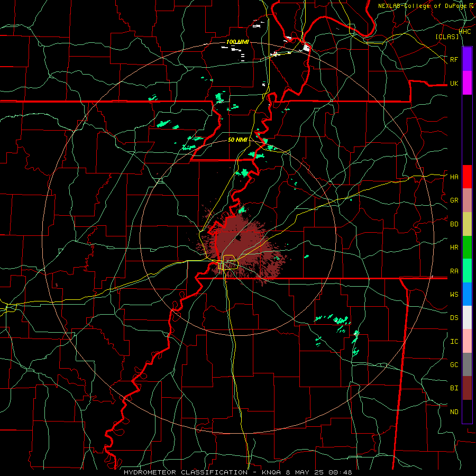Click the DS white legend swatch
The height and width of the screenshot is (476, 476).
(467, 317)
